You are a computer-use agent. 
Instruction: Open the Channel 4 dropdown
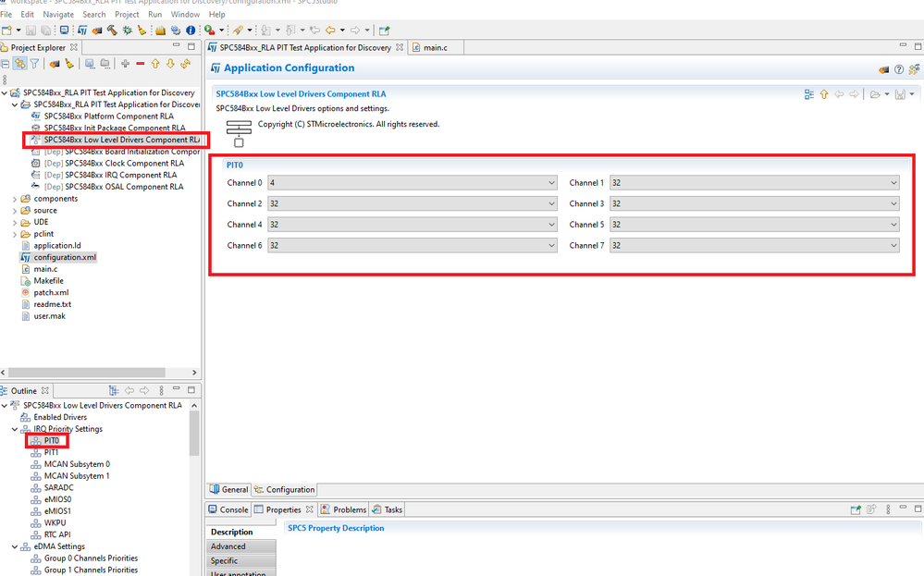coord(413,225)
